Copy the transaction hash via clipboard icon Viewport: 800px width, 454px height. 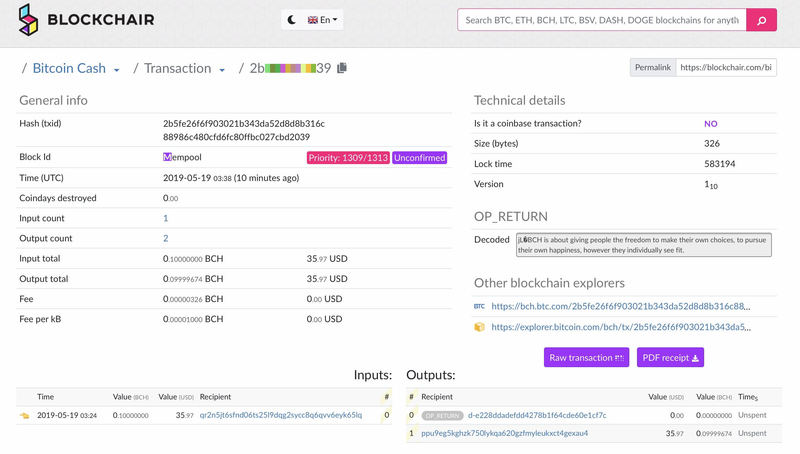tap(342, 68)
